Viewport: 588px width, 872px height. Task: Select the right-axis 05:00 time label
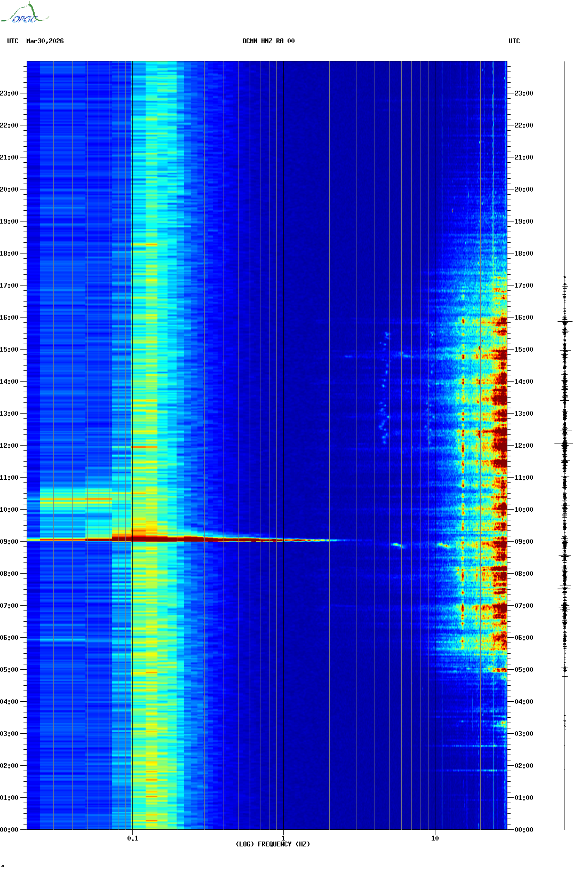click(523, 670)
